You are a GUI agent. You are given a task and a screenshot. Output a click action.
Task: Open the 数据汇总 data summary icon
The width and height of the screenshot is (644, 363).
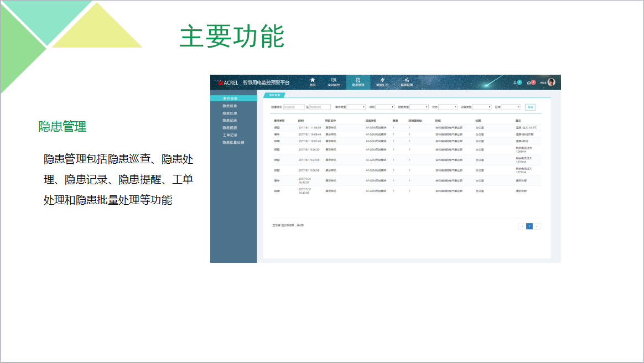(382, 82)
